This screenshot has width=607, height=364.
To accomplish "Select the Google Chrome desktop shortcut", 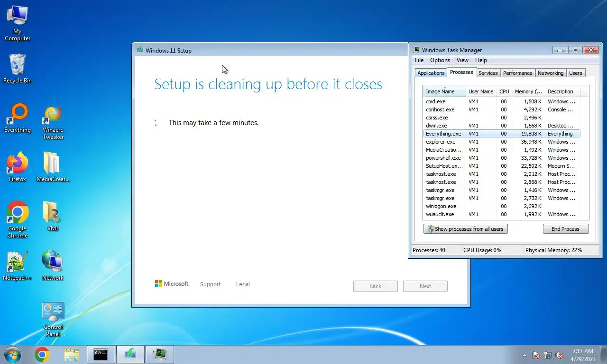I will pyautogui.click(x=18, y=219).
